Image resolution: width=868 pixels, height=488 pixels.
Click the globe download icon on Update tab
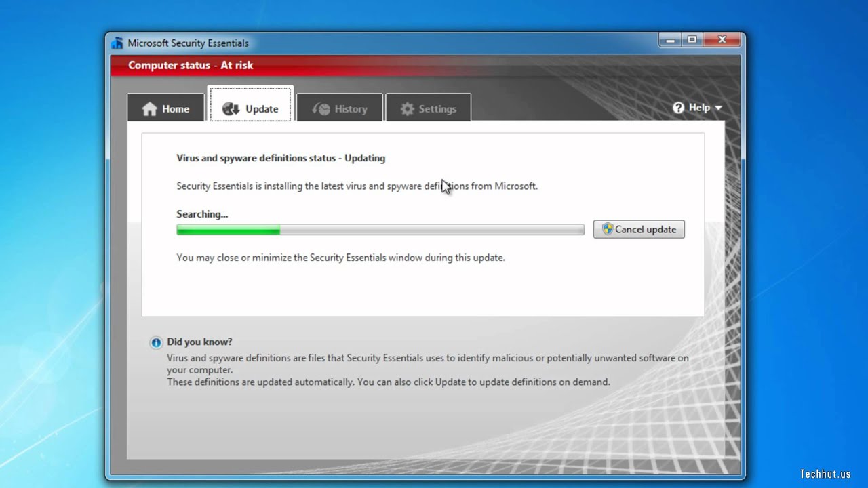point(231,109)
